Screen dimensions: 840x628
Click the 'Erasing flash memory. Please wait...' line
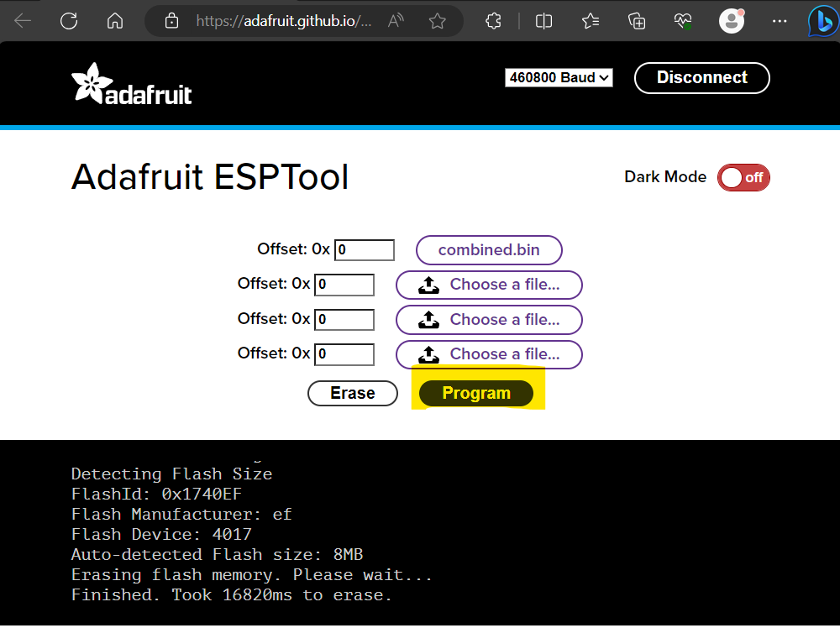click(x=251, y=574)
